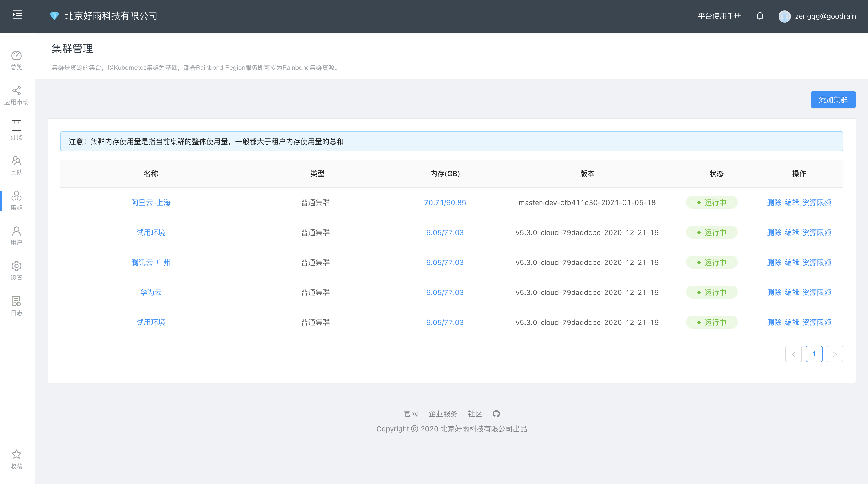Click the 添加集群 button
The height and width of the screenshot is (484, 868).
tap(833, 100)
